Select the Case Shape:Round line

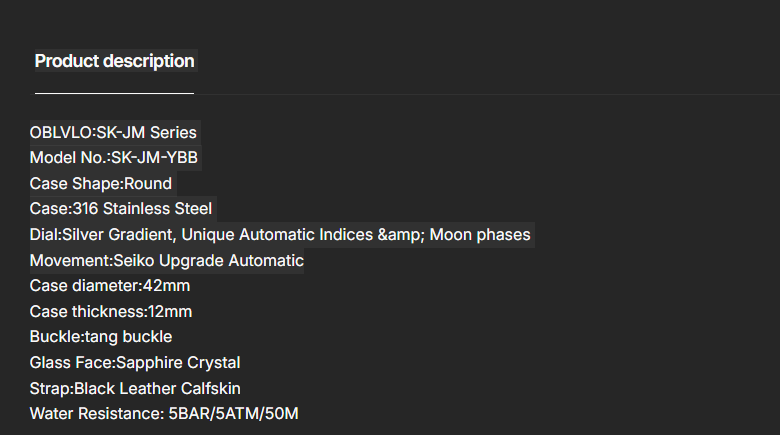[x=101, y=184]
